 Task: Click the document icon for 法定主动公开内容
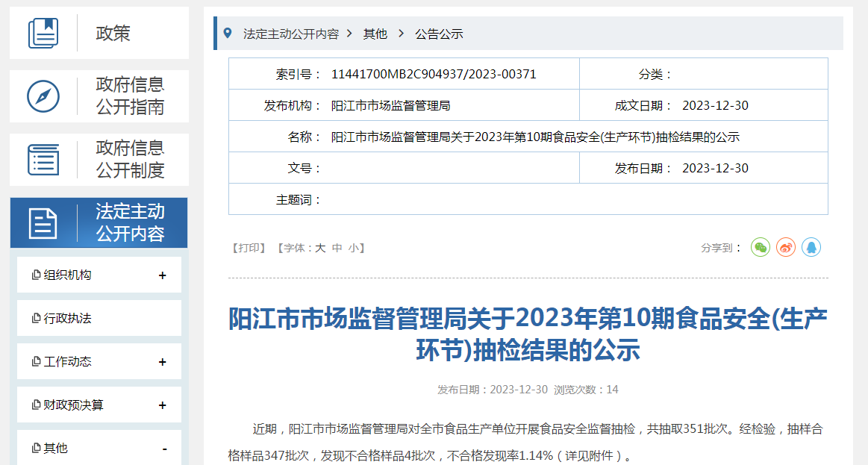point(43,223)
